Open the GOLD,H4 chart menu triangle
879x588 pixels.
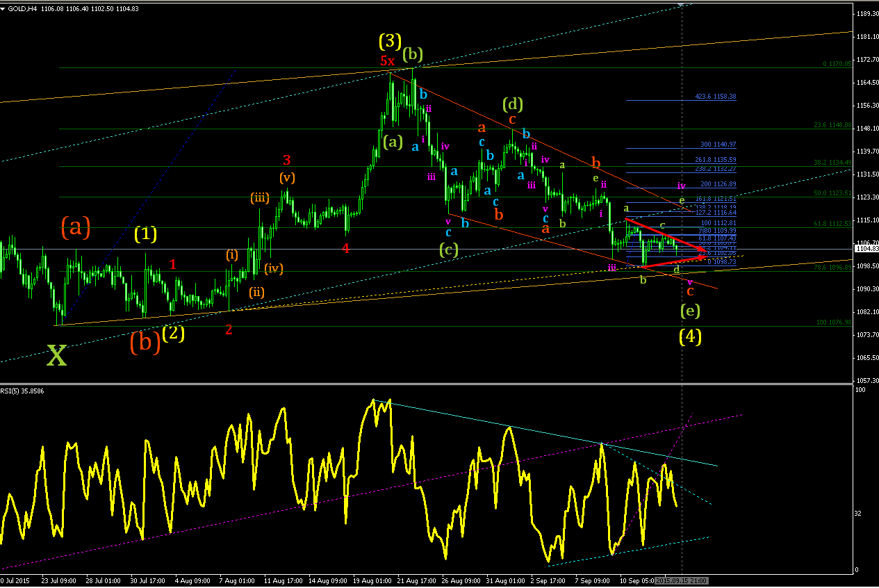click(4, 7)
